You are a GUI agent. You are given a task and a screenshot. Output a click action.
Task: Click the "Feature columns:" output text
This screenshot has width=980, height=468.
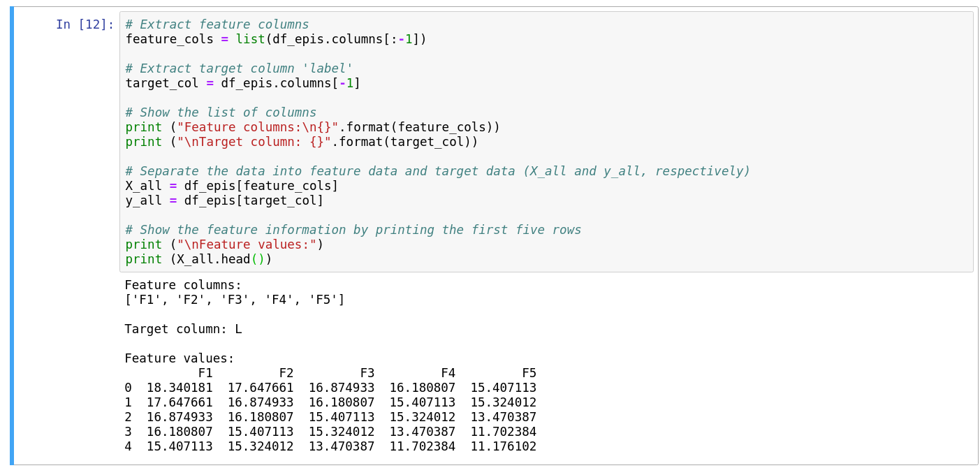(x=183, y=285)
